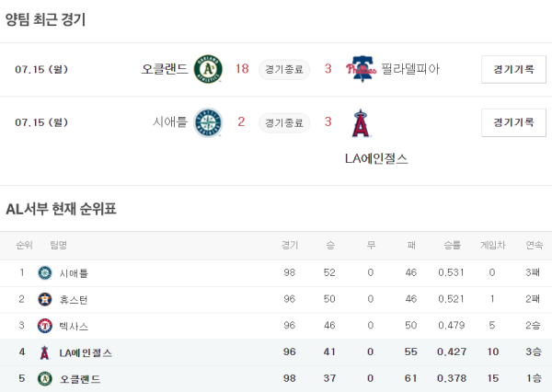Viewport: 552px width, 392px height.
Task: Click the Seattle icon in the standings table
Action: point(44,273)
